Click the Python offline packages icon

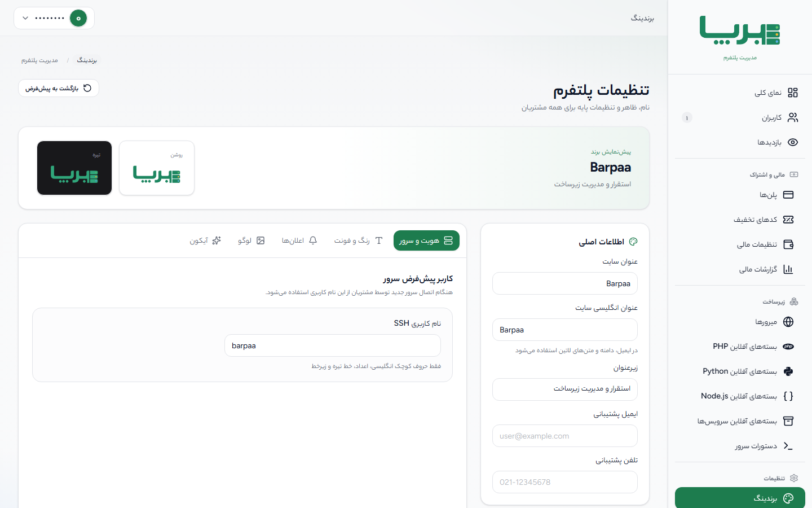point(788,371)
